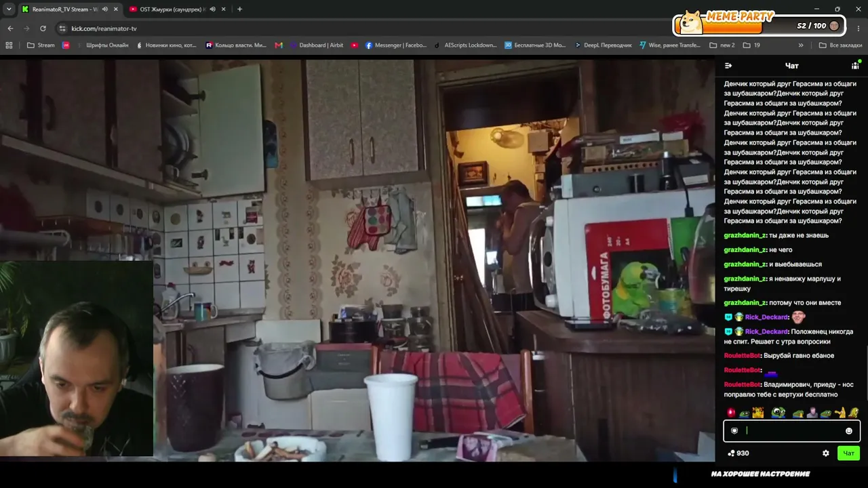Open the YouTube icon bookmark
Image resolution: width=868 pixels, height=488 pixels.
[355, 45]
